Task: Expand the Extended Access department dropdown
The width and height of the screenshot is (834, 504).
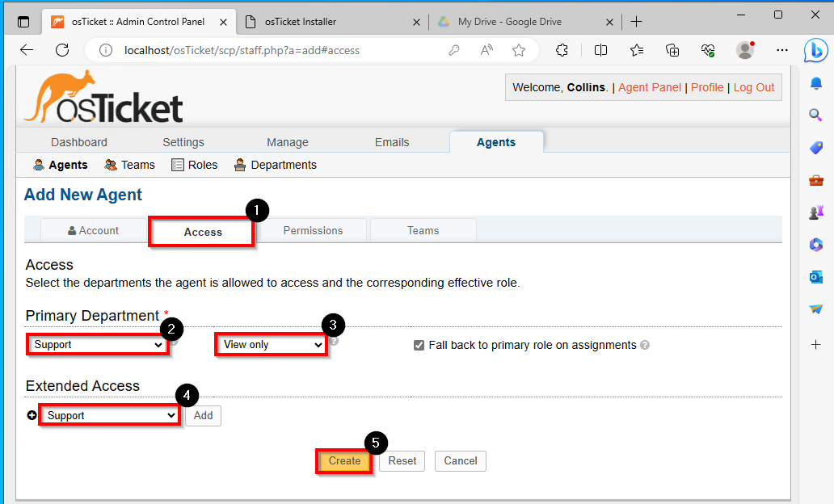Action: coord(110,415)
